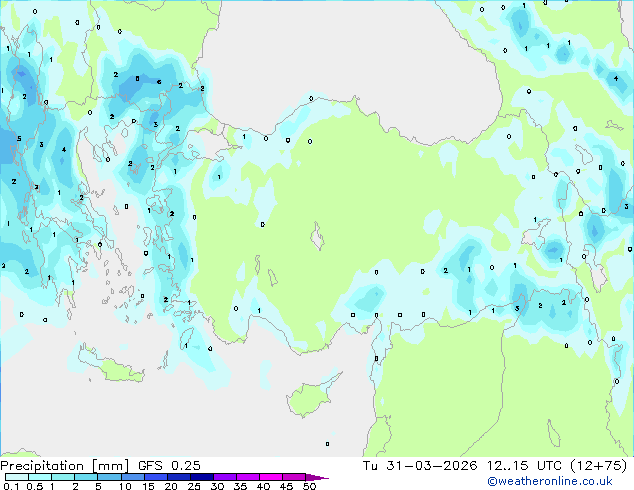Click the 25–30 mm legend color swatch
Image resolution: width=634 pixels, height=490 pixels.
click(201, 477)
